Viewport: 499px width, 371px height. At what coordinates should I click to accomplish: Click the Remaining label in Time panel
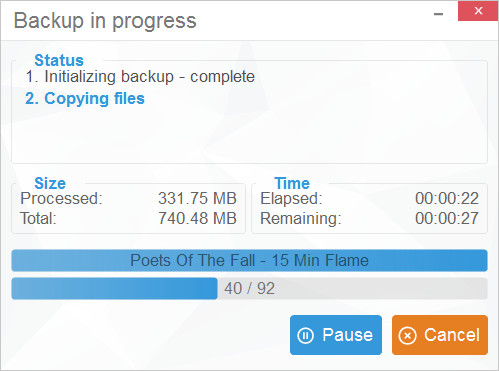point(301,219)
